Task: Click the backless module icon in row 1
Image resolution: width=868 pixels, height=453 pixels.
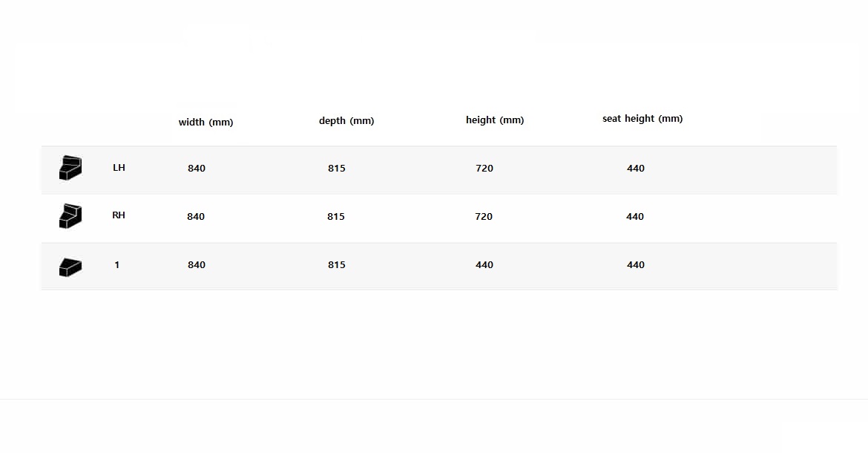Action: coord(70,266)
